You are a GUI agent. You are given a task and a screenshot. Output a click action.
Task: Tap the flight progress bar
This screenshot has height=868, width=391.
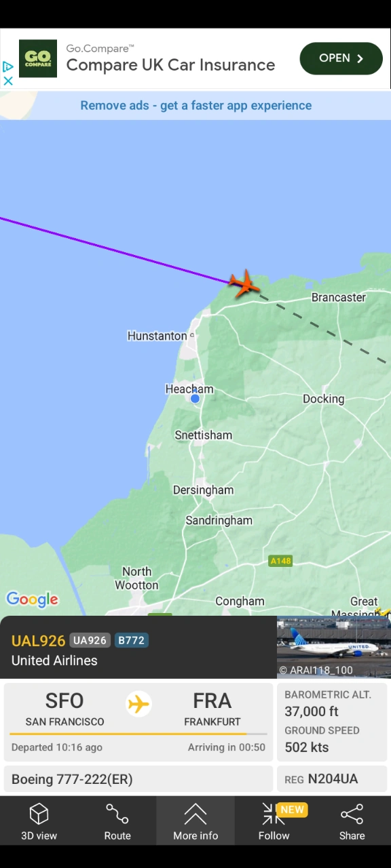click(138, 734)
